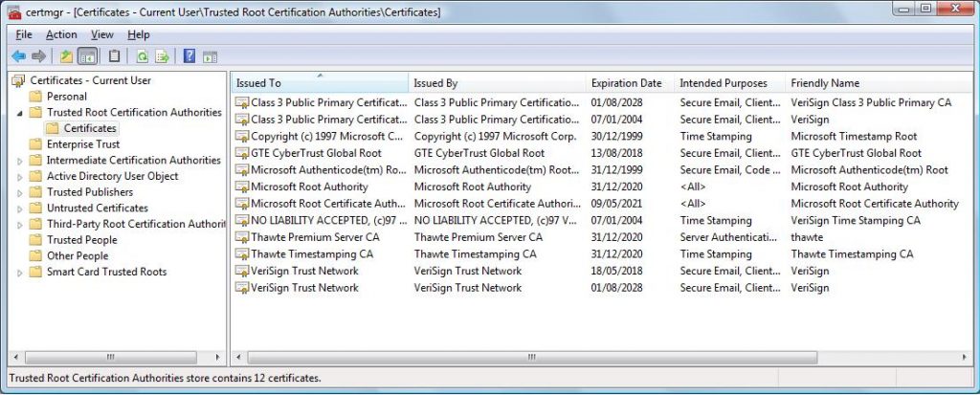This screenshot has height=395, width=980.
Task: Click left scroll arrow of tree pane
Action: tap(15, 358)
